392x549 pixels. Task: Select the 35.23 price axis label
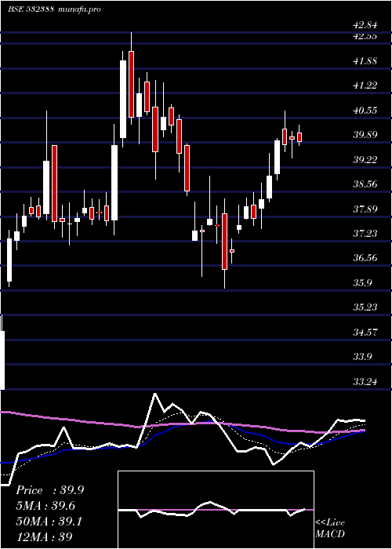[x=365, y=307]
